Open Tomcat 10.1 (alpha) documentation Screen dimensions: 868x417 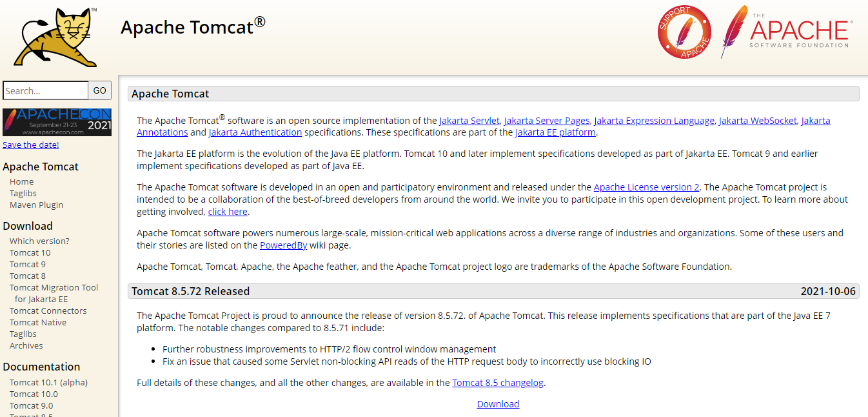point(48,382)
